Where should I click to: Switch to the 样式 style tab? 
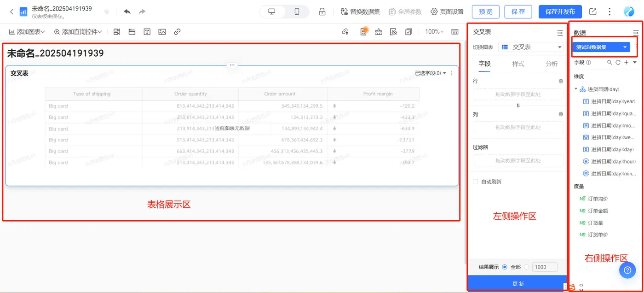518,64
